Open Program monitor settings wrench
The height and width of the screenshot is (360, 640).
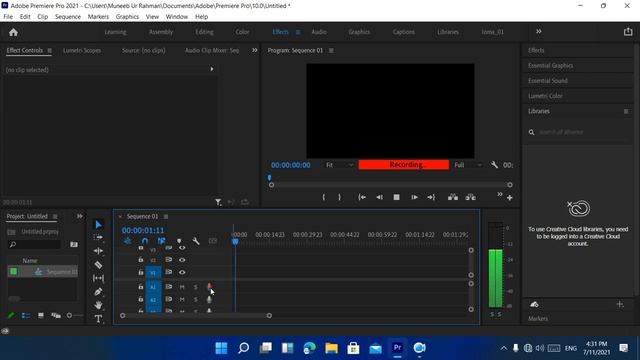coord(494,165)
